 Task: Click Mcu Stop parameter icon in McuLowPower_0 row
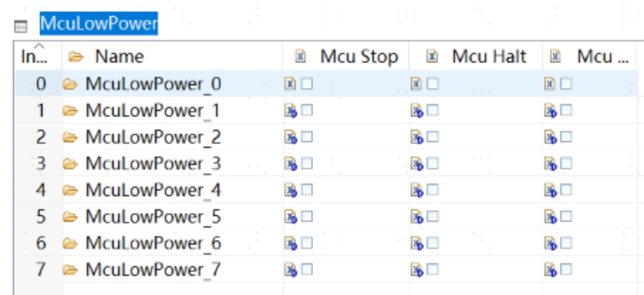click(x=291, y=84)
